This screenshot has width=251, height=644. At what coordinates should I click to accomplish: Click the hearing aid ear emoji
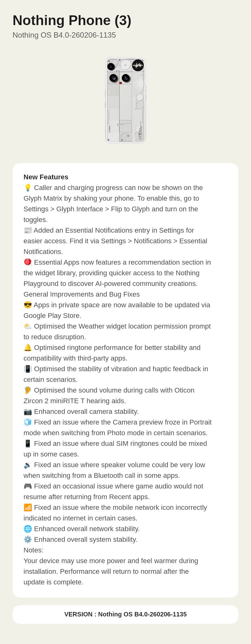(28, 390)
